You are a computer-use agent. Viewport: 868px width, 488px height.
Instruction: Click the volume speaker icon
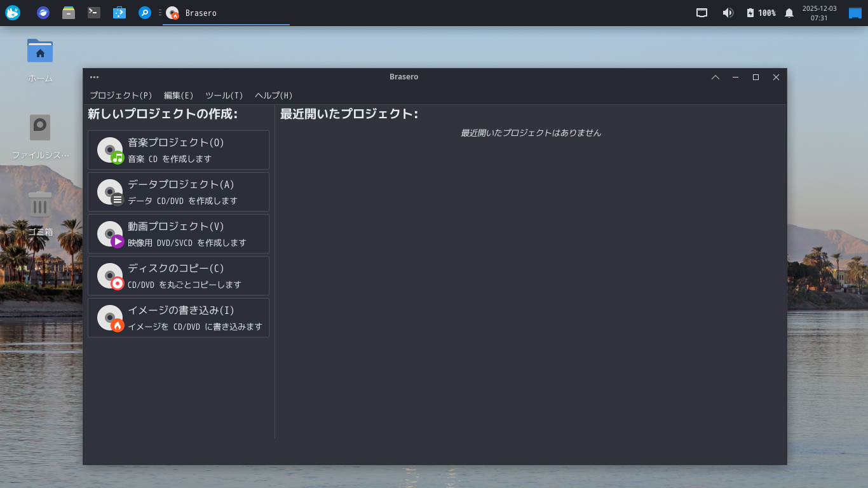728,13
